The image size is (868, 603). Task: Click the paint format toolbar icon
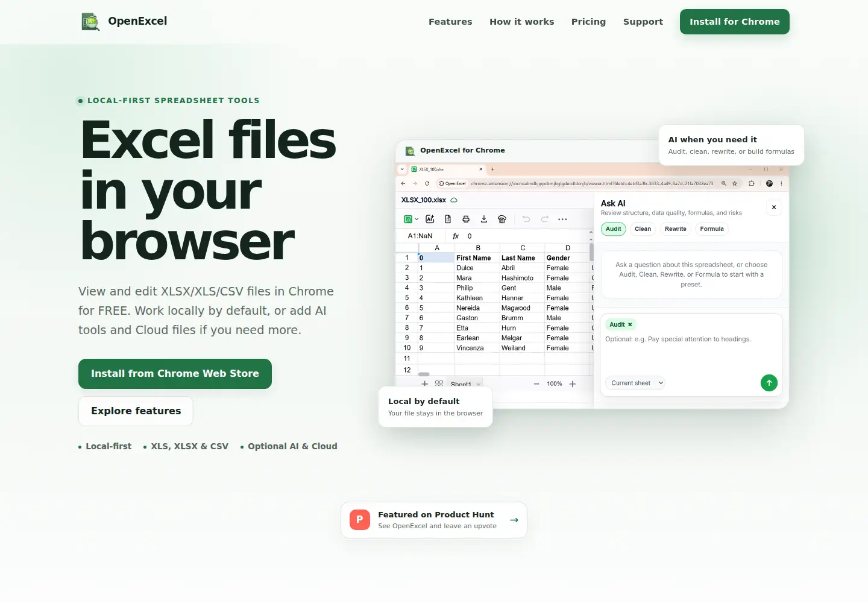tap(502, 219)
